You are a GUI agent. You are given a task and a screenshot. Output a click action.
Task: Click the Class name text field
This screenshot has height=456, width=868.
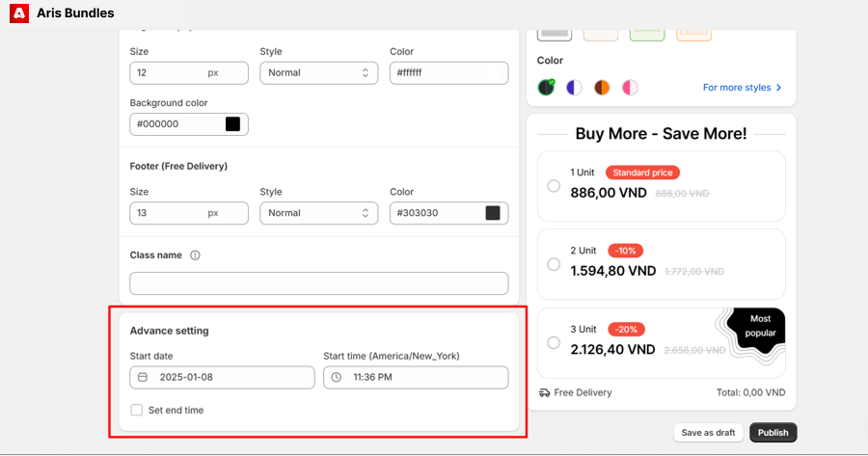click(319, 283)
